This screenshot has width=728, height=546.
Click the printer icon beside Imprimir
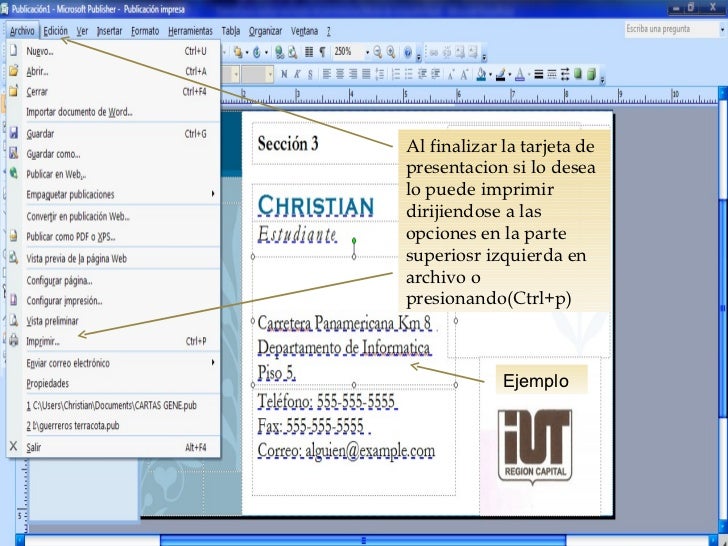pos(14,340)
